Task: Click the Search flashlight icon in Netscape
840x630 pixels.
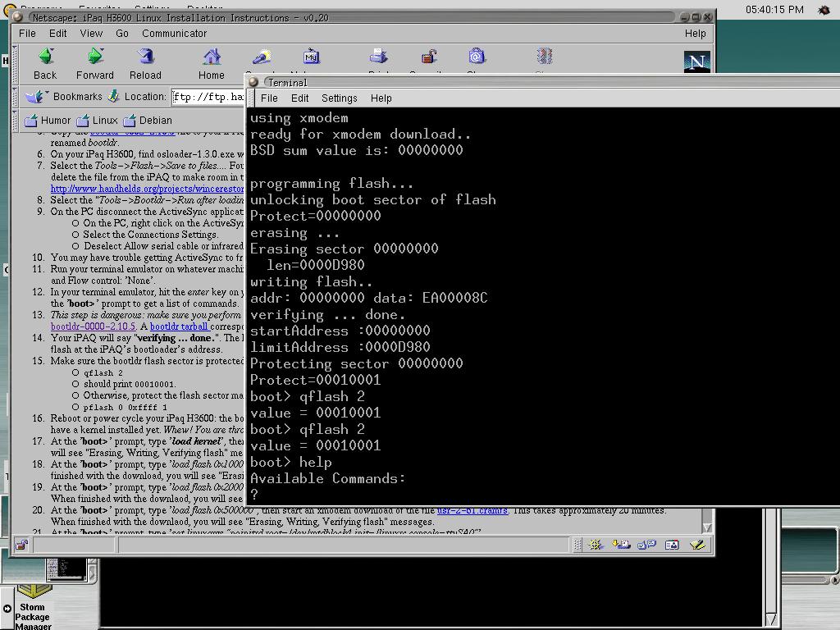Action: pos(262,57)
